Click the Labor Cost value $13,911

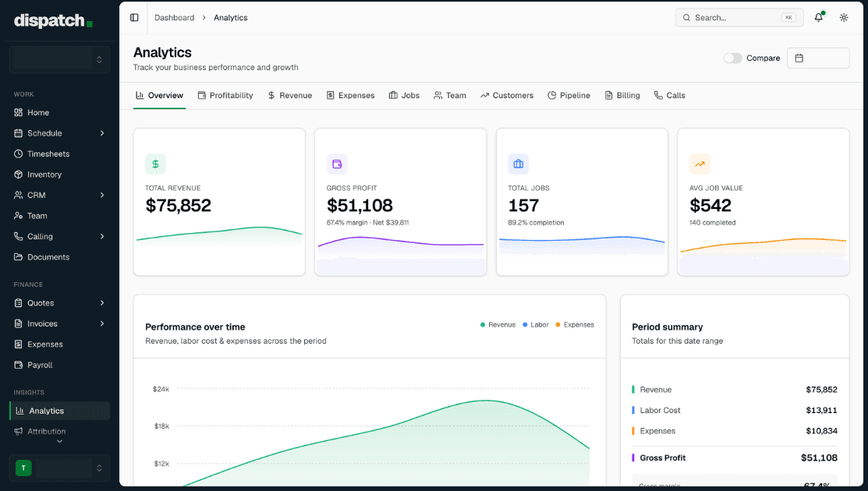point(821,410)
